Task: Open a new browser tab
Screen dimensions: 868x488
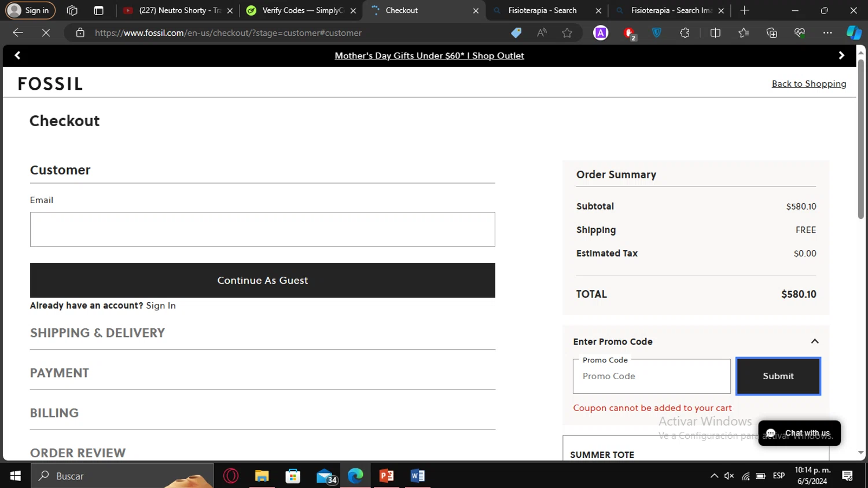Action: coord(745,10)
